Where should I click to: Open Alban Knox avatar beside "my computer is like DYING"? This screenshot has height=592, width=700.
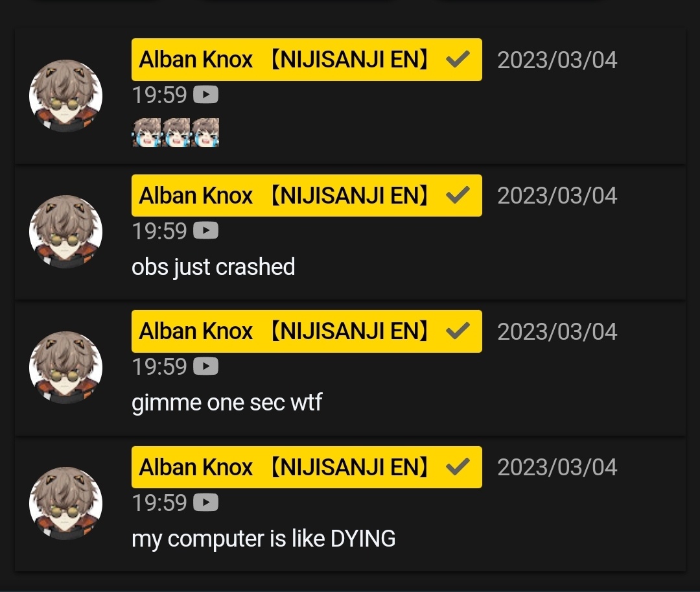65,503
